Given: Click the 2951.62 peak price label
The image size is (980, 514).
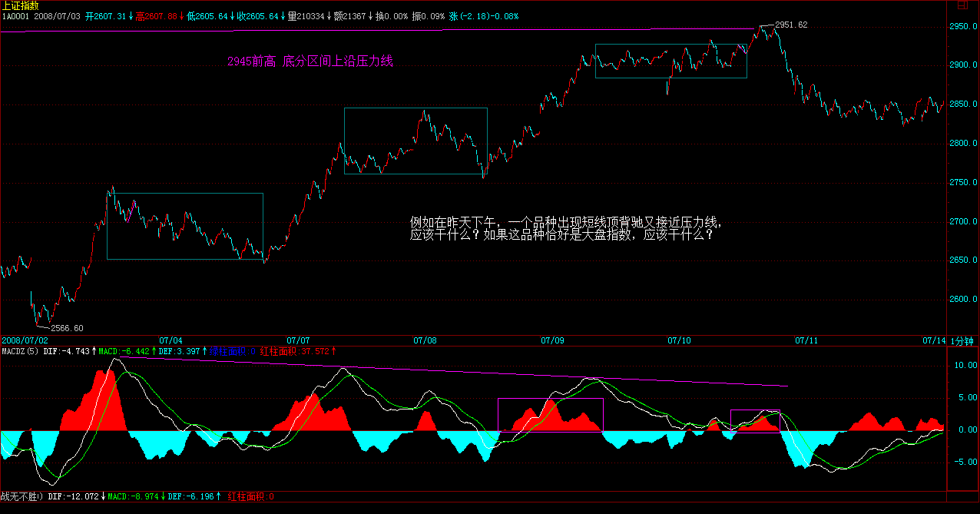Looking at the screenshot, I should coord(790,25).
